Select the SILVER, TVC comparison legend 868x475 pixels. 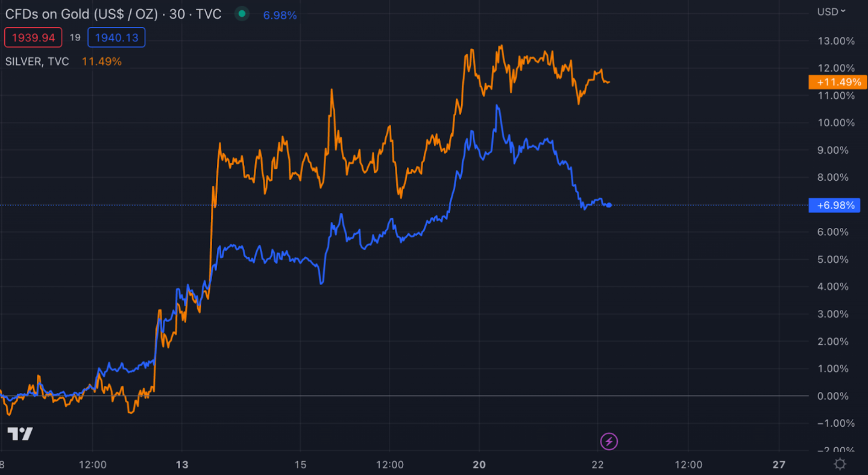pyautogui.click(x=37, y=61)
